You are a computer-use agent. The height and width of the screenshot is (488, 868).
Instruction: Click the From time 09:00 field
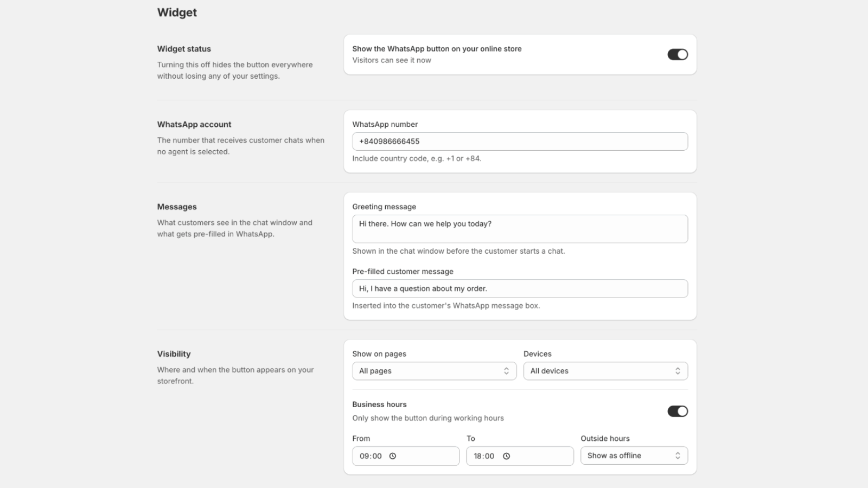pos(406,456)
